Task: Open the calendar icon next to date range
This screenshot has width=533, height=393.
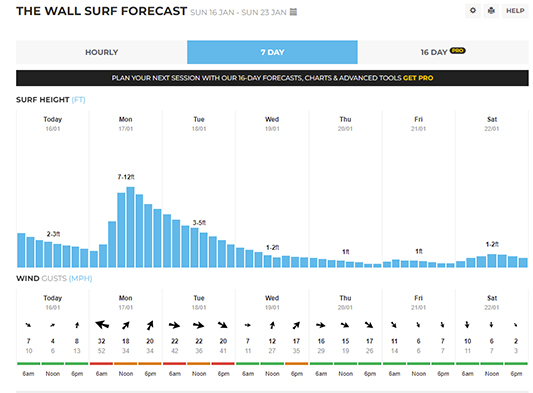Action: [x=293, y=12]
